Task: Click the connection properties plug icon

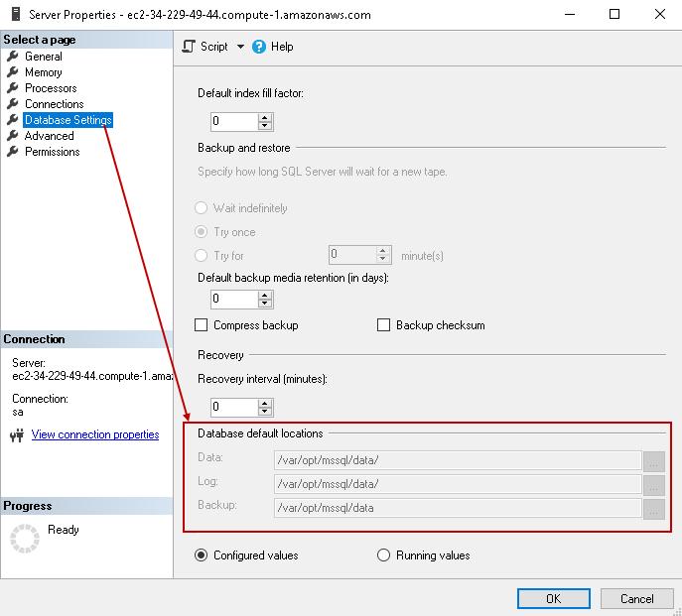Action: pos(17,434)
